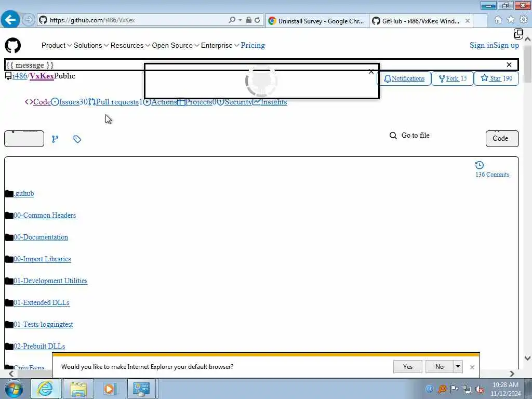Refresh the page with the reload icon
The width and height of the screenshot is (532, 399).
(257, 20)
